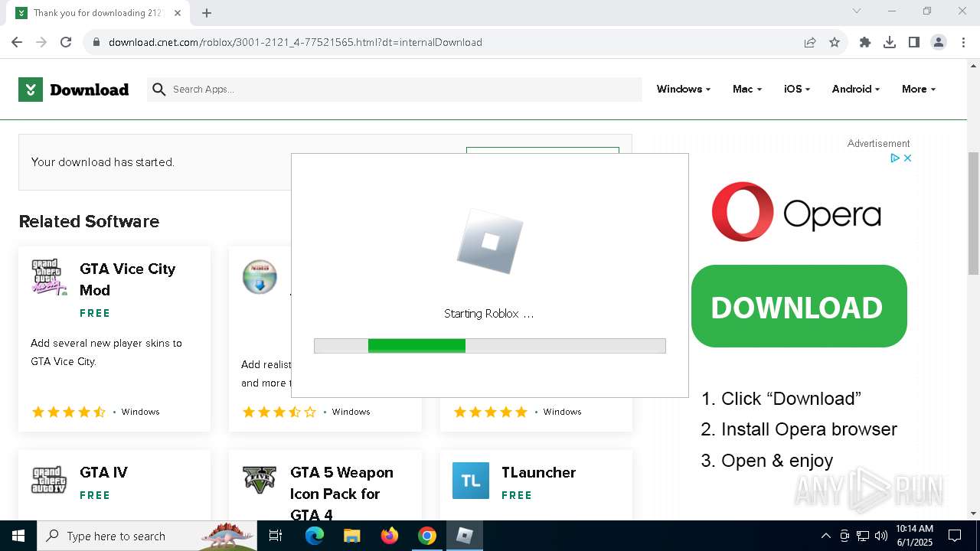The height and width of the screenshot is (551, 980).
Task: Click the search magnifier icon
Action: [x=159, y=90]
